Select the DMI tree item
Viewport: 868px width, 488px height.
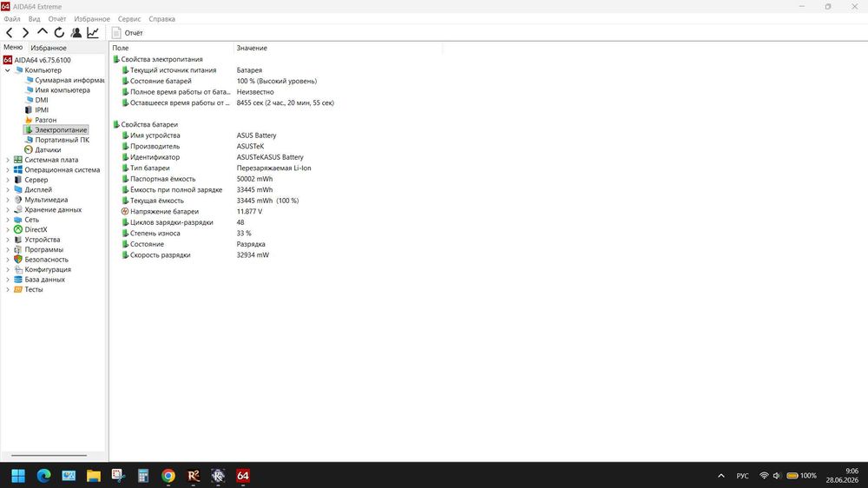coord(42,100)
